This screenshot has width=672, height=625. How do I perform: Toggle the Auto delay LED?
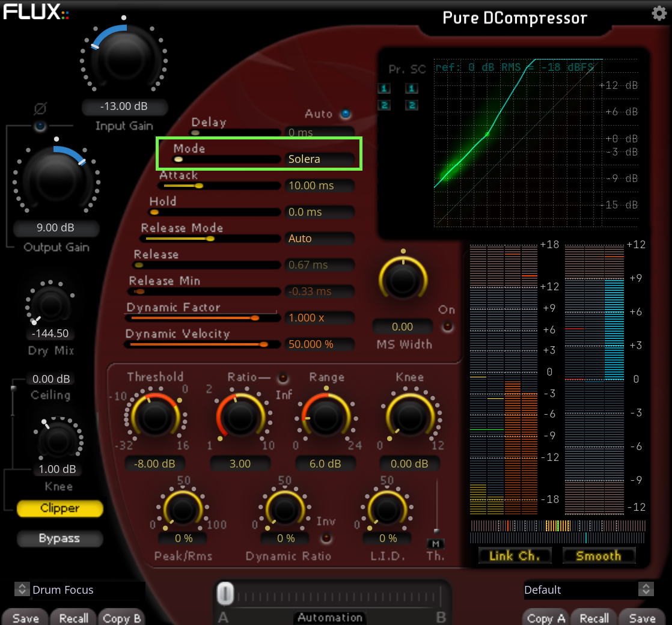(x=346, y=114)
